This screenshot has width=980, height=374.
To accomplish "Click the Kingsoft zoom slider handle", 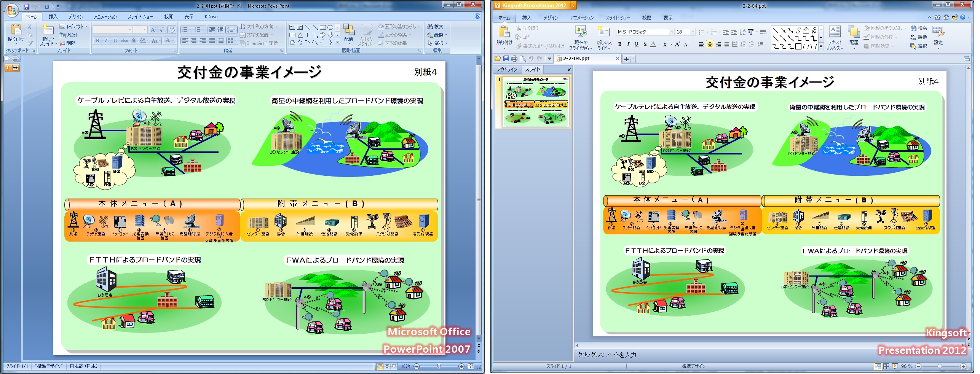I will (x=940, y=366).
